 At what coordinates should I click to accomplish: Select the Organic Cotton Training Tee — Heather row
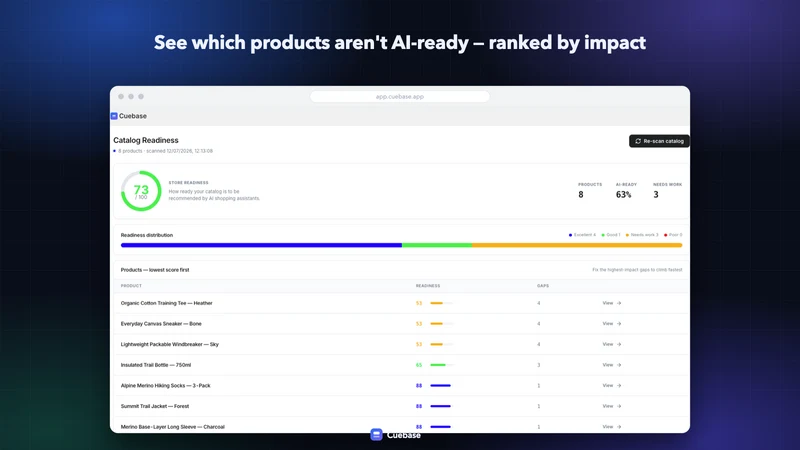pyautogui.click(x=401, y=303)
